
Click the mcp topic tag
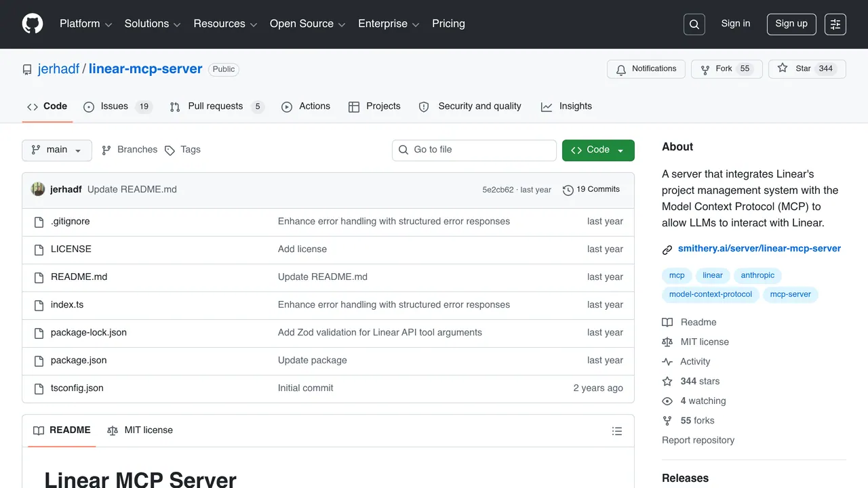pyautogui.click(x=677, y=276)
